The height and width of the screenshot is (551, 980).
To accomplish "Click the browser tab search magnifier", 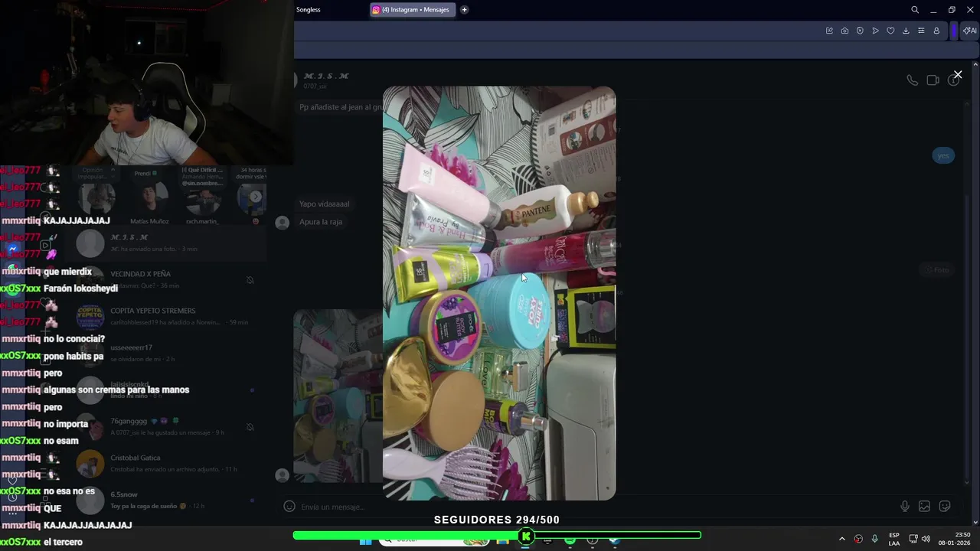I will tap(915, 10).
